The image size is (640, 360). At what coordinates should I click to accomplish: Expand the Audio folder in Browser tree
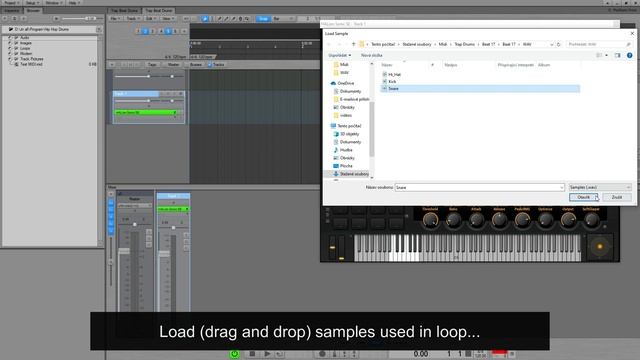(x=9, y=37)
